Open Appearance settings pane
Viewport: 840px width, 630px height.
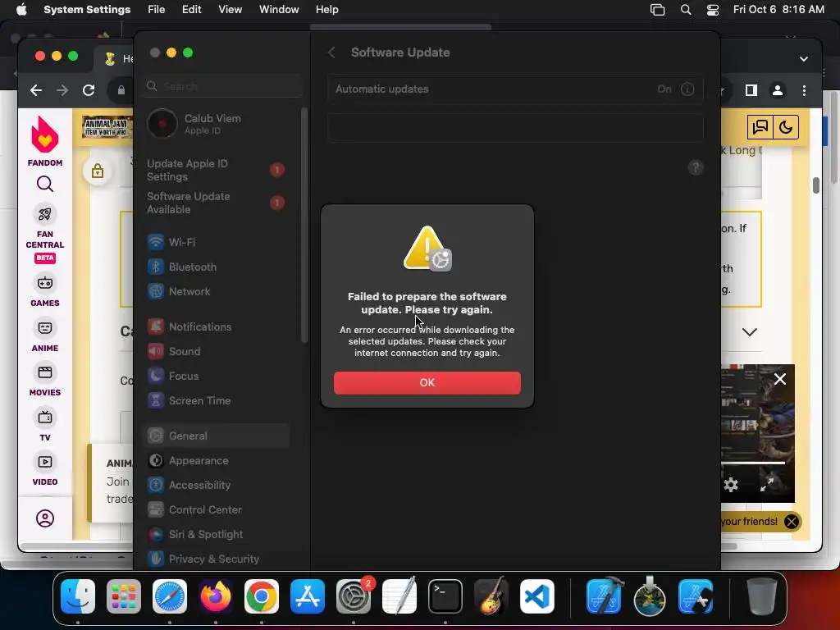[x=216, y=461]
